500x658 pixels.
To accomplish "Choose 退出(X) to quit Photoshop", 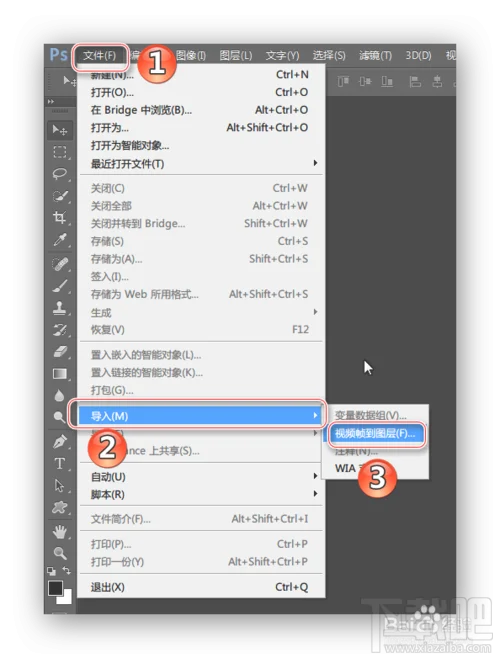I will coord(200,587).
